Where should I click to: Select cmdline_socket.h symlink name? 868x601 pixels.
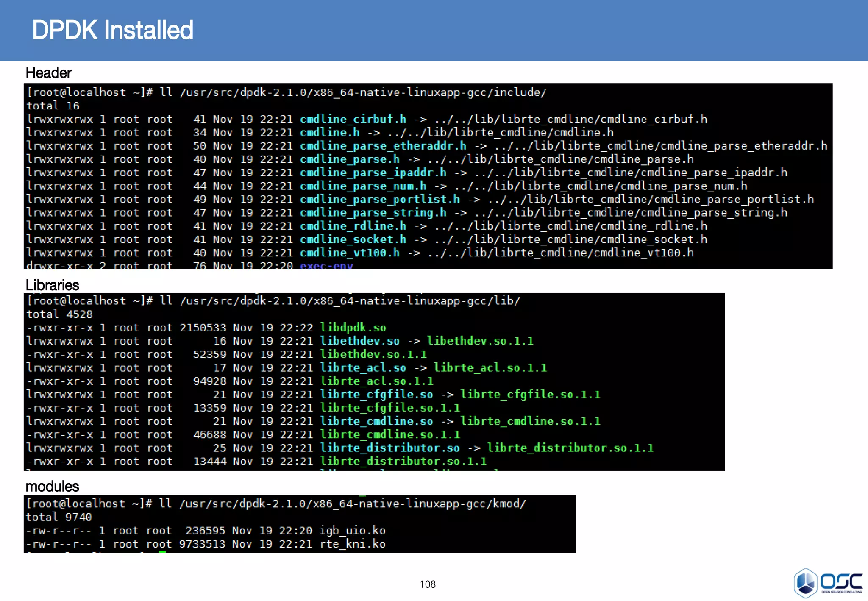(x=353, y=239)
